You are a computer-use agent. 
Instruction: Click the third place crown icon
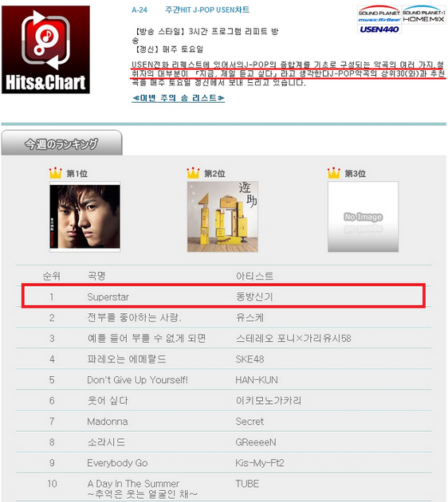(x=334, y=173)
